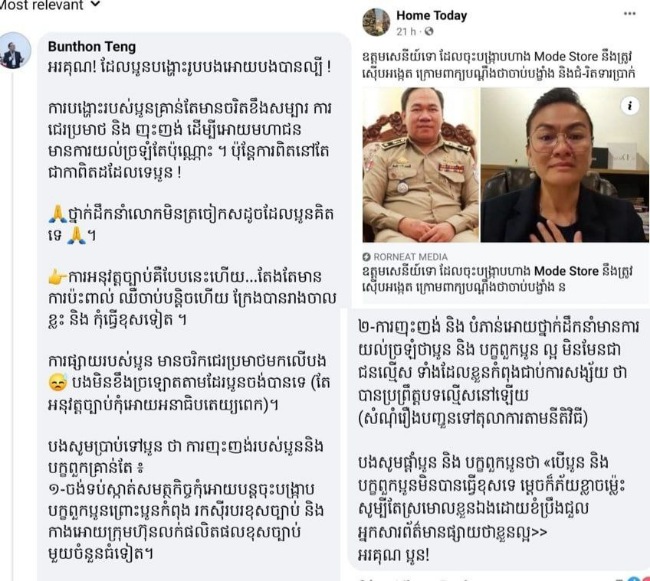Open the RORNEAT MEDIA source link

tap(410, 257)
